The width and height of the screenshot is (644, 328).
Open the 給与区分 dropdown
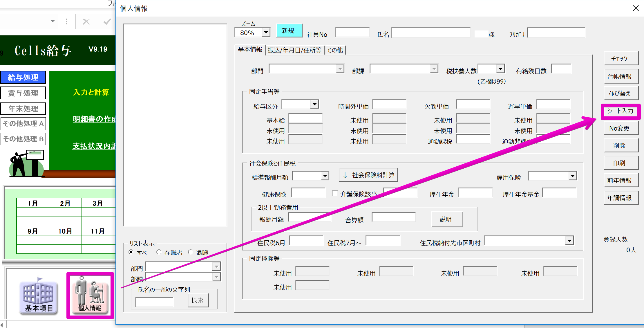pyautogui.click(x=314, y=104)
